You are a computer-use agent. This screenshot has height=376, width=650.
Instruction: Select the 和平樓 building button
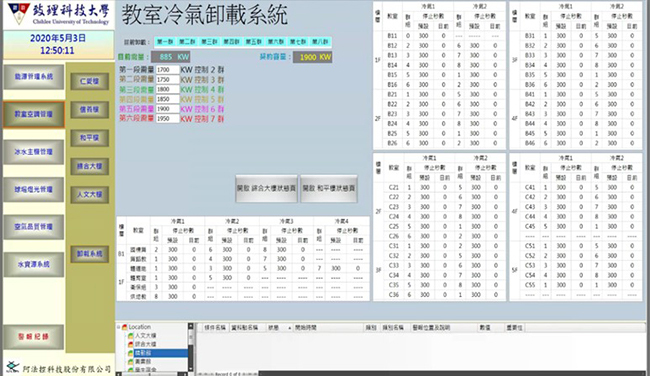point(90,138)
